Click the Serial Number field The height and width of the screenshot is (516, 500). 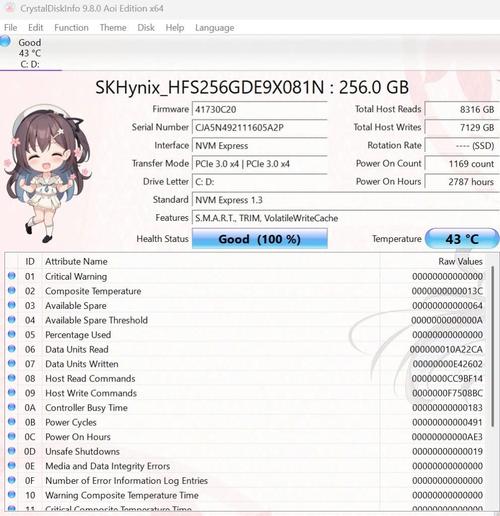[260, 127]
